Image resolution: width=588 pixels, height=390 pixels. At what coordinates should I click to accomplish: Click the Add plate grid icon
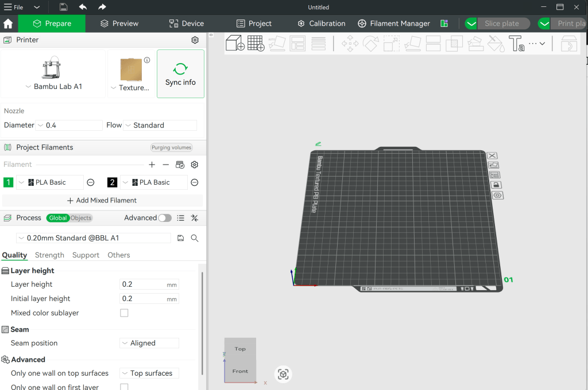pos(256,43)
